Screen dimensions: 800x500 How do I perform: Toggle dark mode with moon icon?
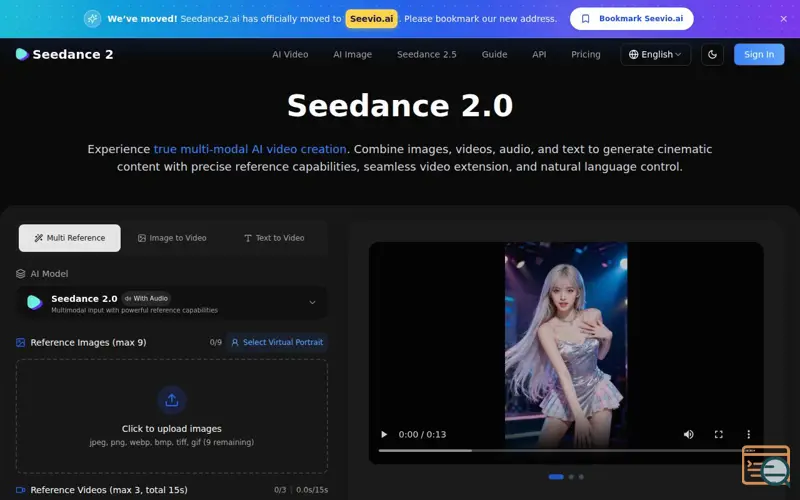(712, 55)
